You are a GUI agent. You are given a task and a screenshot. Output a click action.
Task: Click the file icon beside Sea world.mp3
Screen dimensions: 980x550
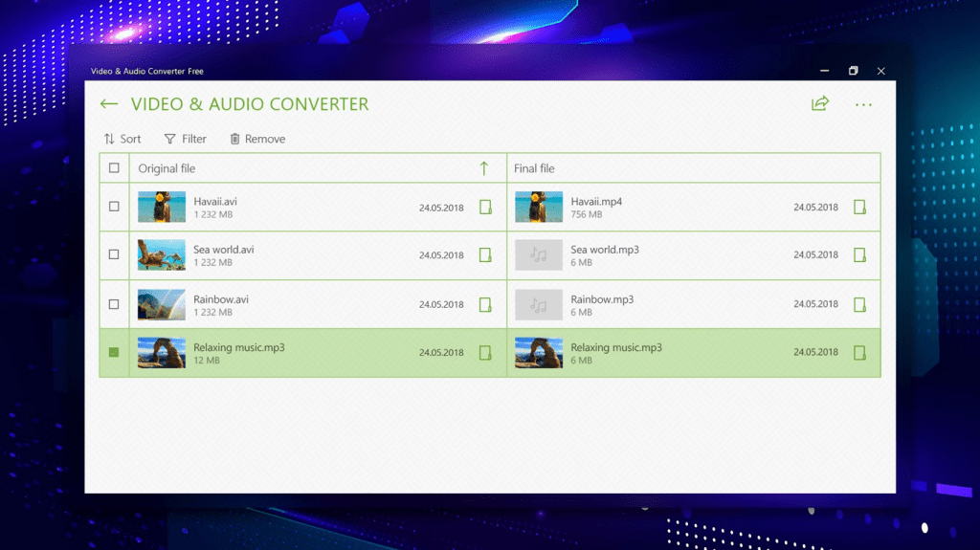click(859, 255)
